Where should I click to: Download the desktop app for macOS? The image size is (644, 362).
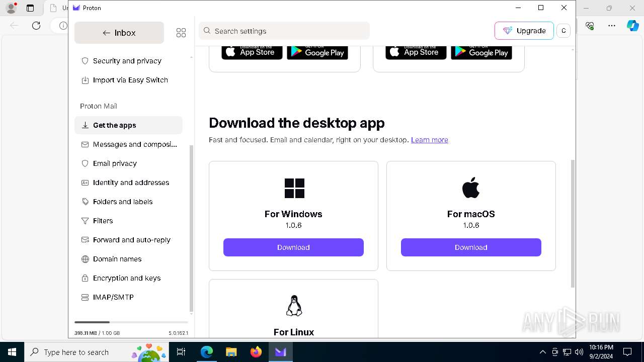tap(471, 247)
